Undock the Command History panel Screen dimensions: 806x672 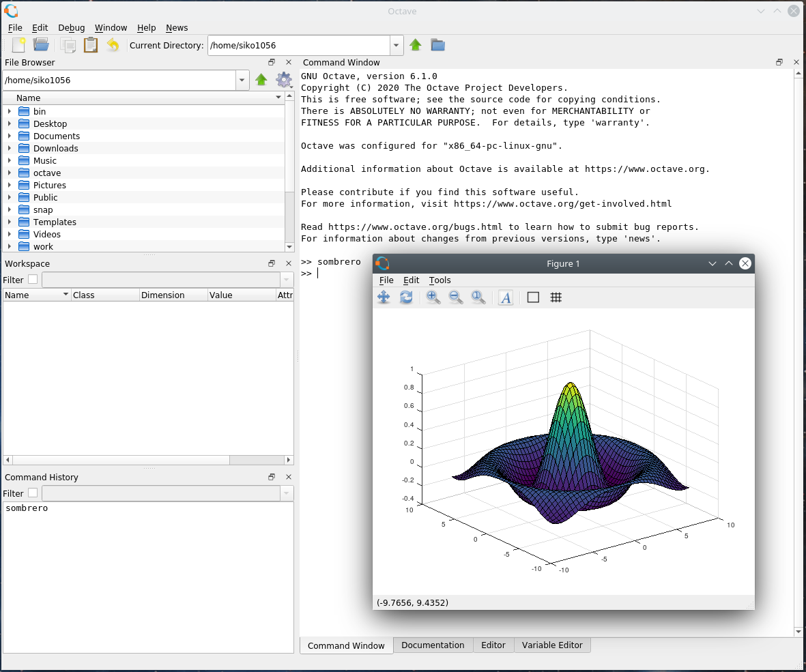(272, 477)
